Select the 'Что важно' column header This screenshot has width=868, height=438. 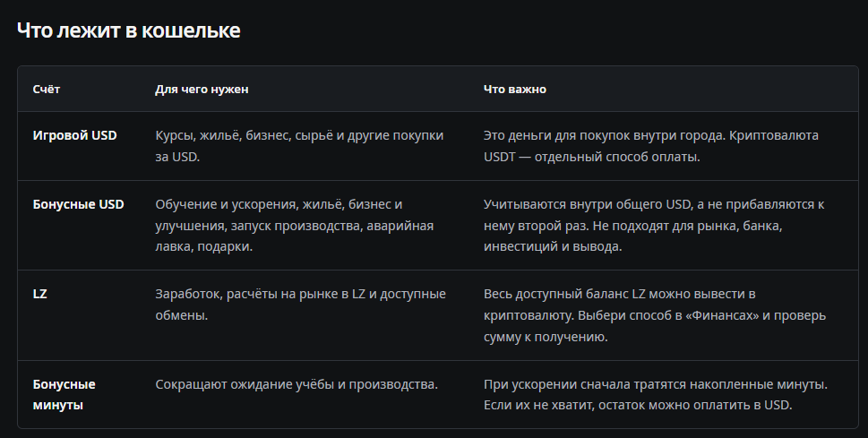515,90
